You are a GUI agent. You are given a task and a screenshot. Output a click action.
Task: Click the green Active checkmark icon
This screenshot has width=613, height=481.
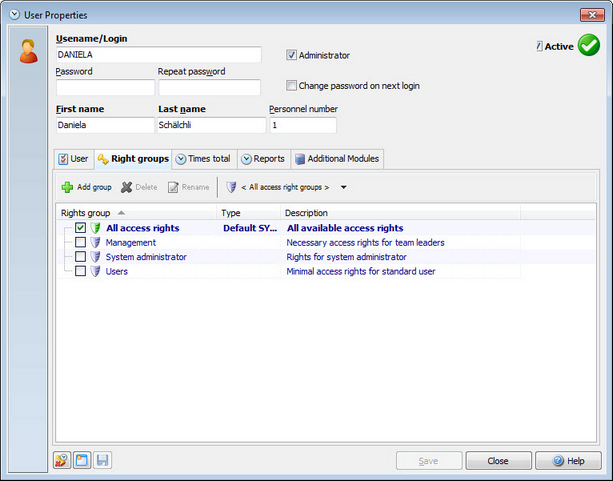click(589, 45)
